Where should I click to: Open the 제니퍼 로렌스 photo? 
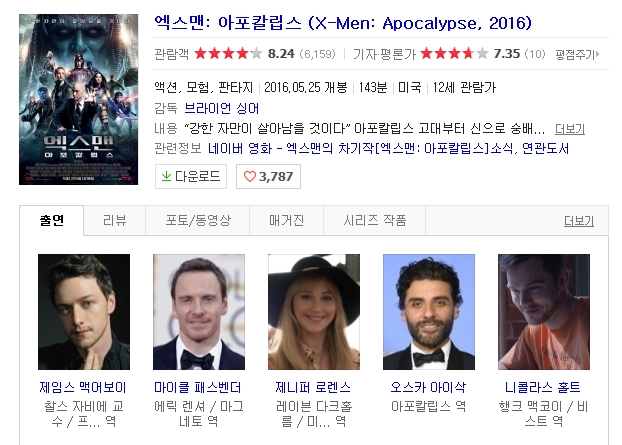[x=314, y=312]
